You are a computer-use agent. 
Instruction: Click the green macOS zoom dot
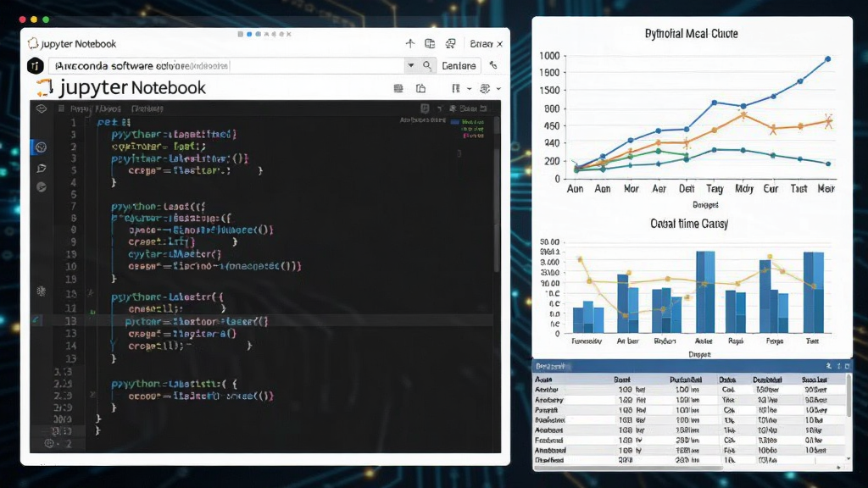tap(46, 19)
